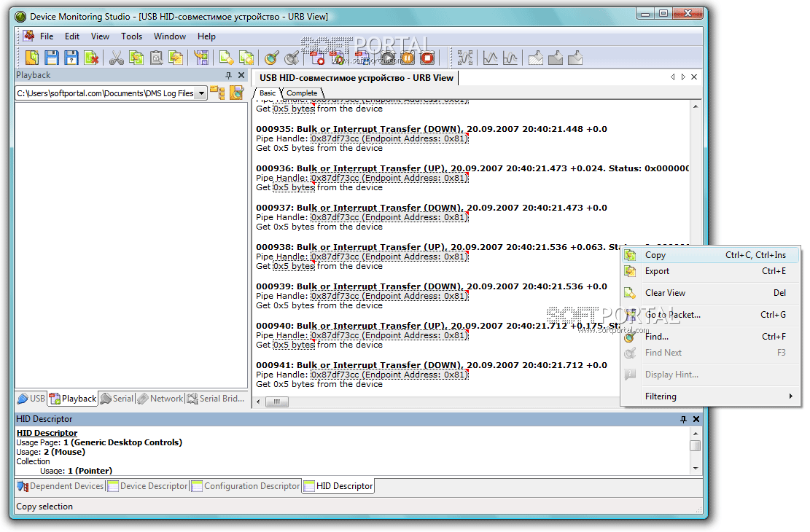Open the File menu

(47, 36)
